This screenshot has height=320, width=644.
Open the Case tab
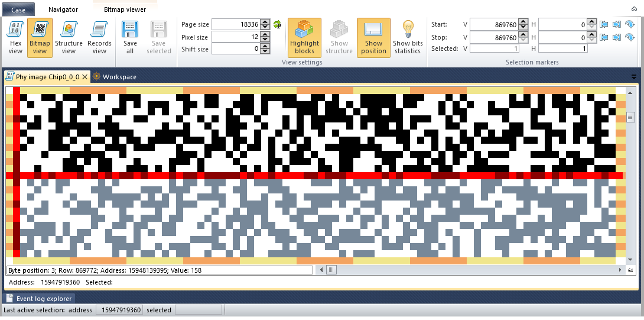click(x=18, y=10)
